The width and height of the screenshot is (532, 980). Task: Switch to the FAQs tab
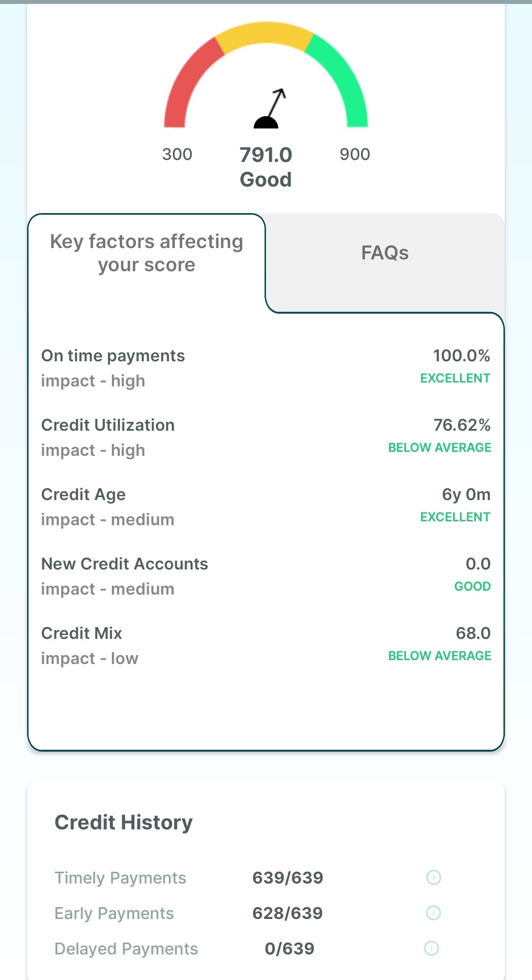click(x=385, y=253)
